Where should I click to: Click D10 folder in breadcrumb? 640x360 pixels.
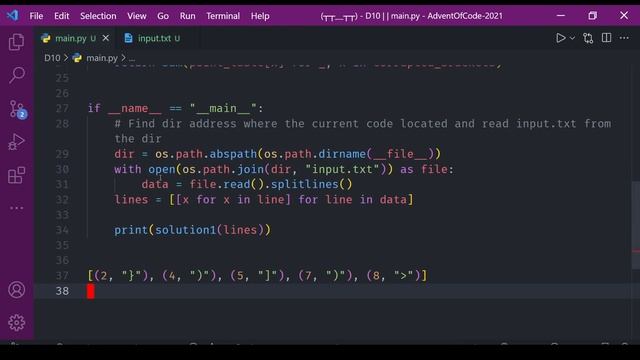[52, 58]
